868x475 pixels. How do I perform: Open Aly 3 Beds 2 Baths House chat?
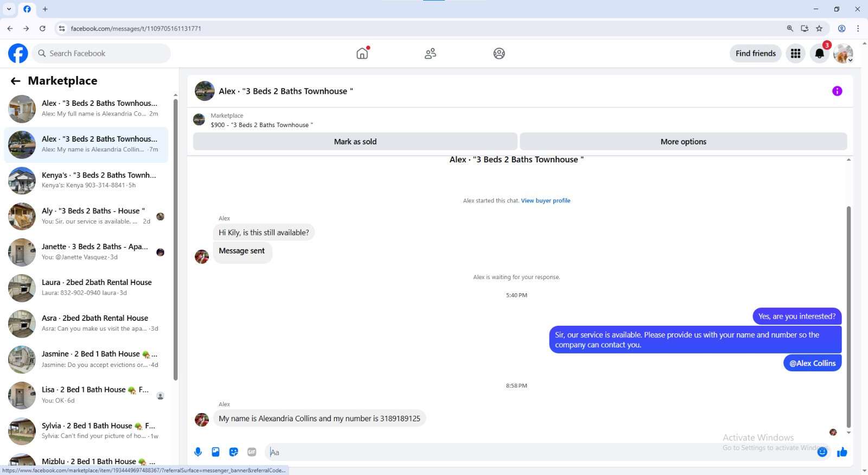coord(86,216)
